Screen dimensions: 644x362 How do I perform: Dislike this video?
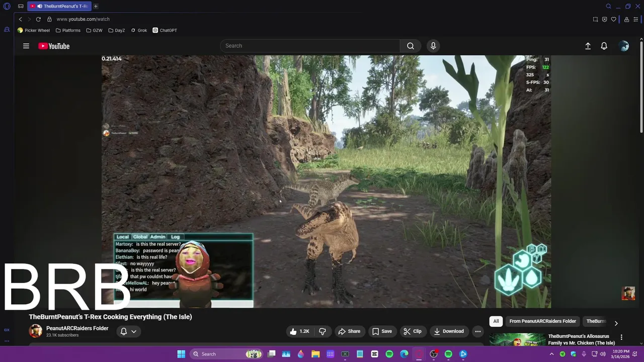click(323, 331)
